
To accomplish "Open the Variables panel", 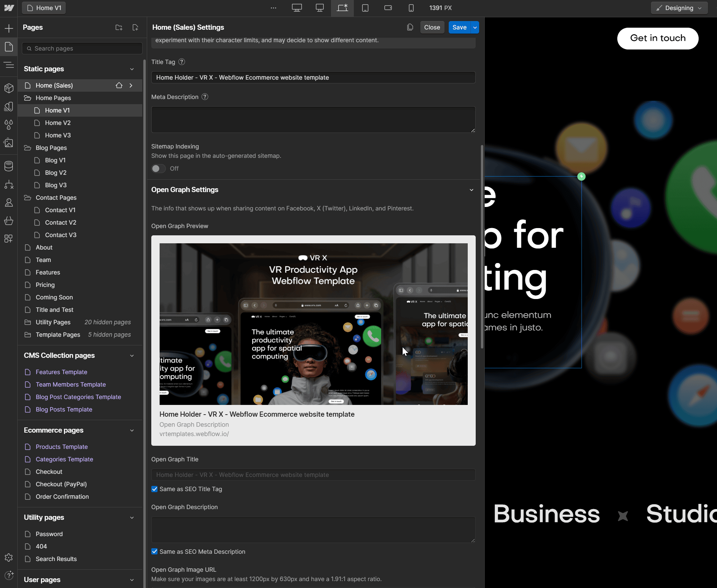I will tap(9, 106).
